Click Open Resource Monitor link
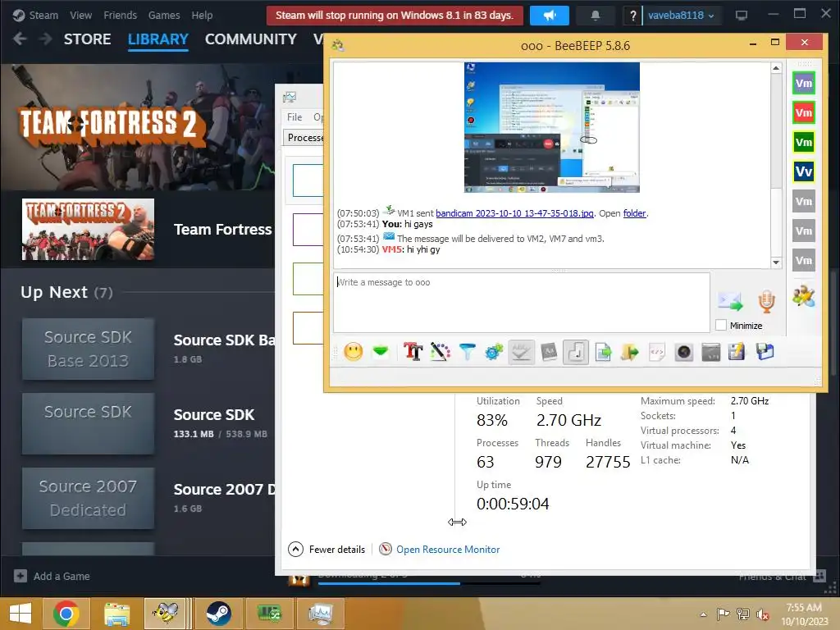The width and height of the screenshot is (840, 630). [x=448, y=549]
